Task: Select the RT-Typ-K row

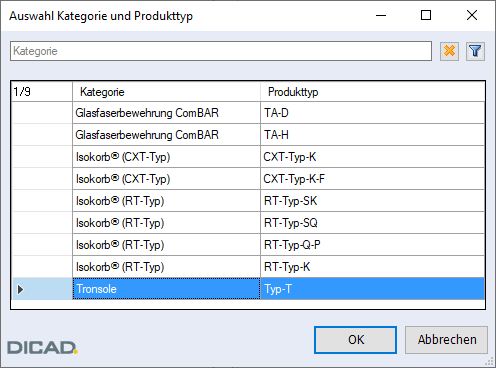Action: pyautogui.click(x=248, y=267)
